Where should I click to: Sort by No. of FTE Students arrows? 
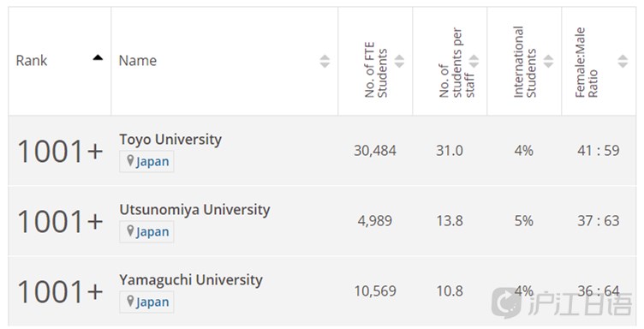pyautogui.click(x=399, y=61)
